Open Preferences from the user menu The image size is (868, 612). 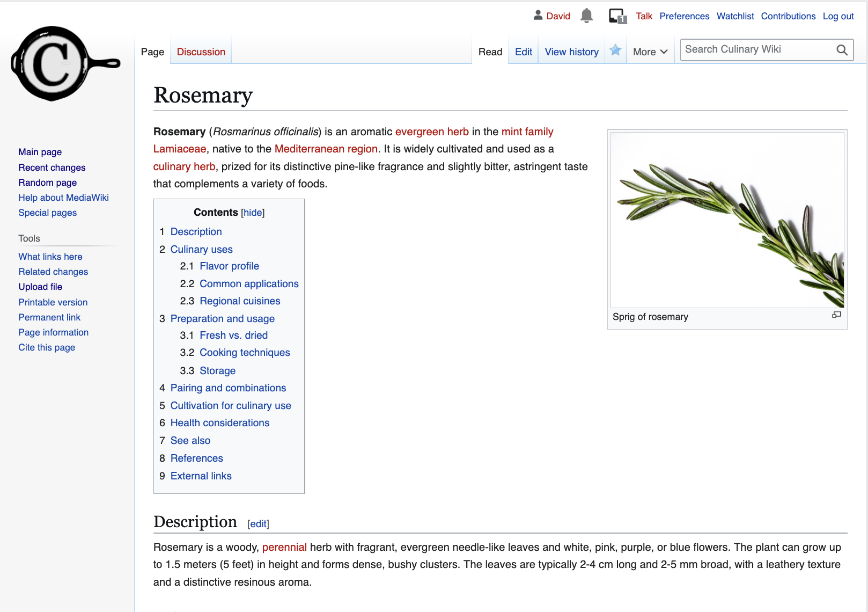(684, 16)
